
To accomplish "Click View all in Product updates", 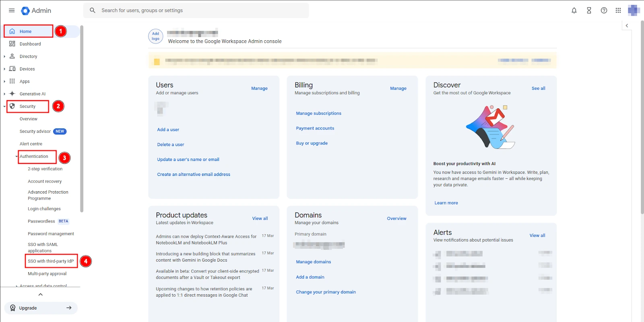I will coord(260,219).
